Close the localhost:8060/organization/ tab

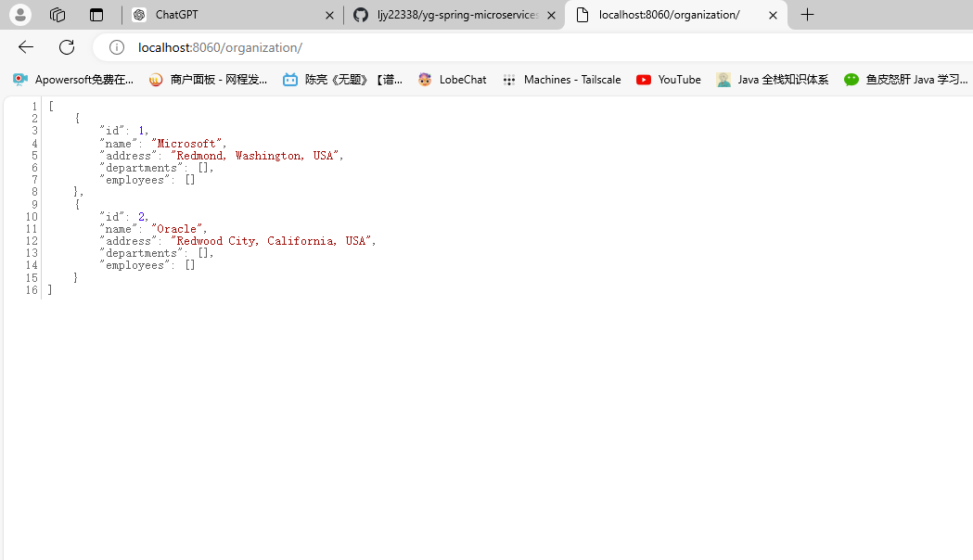773,15
